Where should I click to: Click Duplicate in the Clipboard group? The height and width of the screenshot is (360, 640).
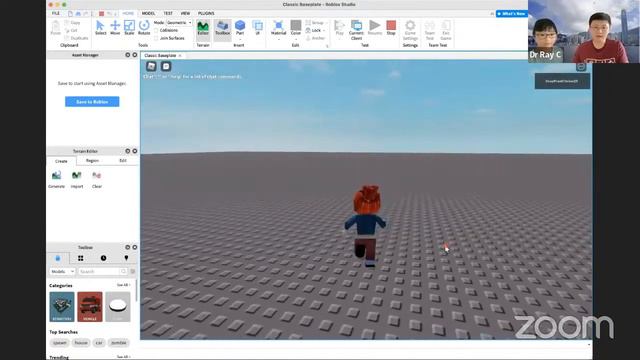[x=76, y=38]
